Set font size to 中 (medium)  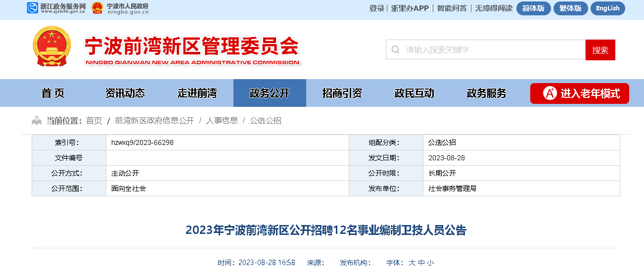pyautogui.click(x=421, y=263)
